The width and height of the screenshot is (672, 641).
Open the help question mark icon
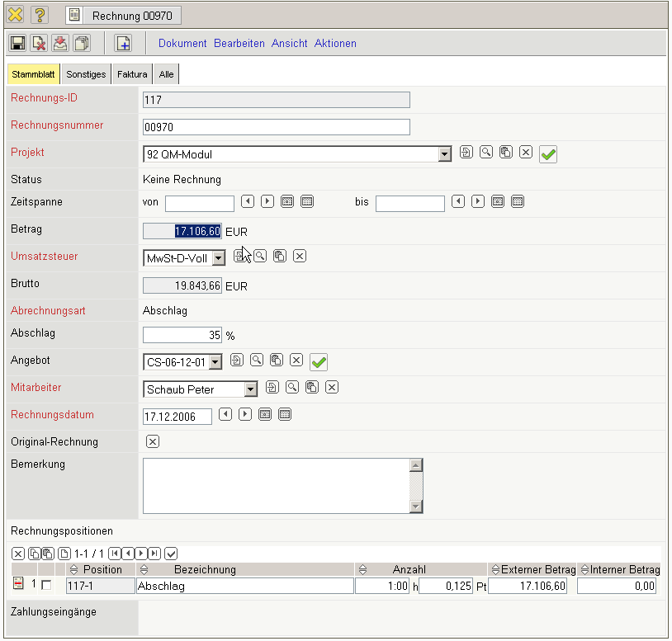pyautogui.click(x=40, y=15)
